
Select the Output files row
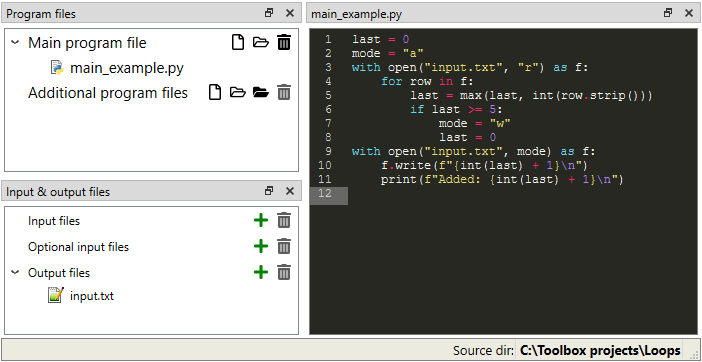pos(59,273)
